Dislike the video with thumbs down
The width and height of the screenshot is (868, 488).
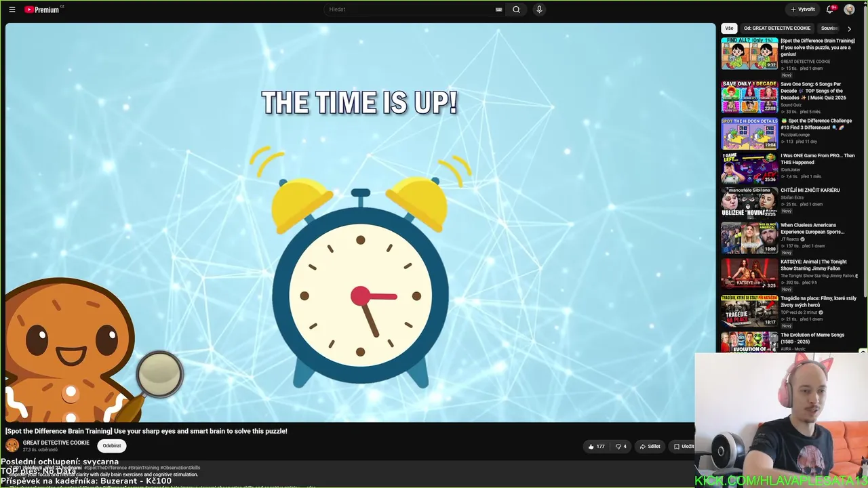[x=621, y=447]
